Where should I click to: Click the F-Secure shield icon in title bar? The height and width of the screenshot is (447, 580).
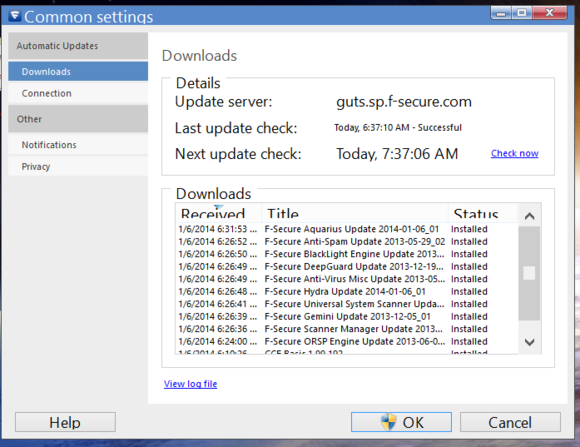(x=15, y=16)
